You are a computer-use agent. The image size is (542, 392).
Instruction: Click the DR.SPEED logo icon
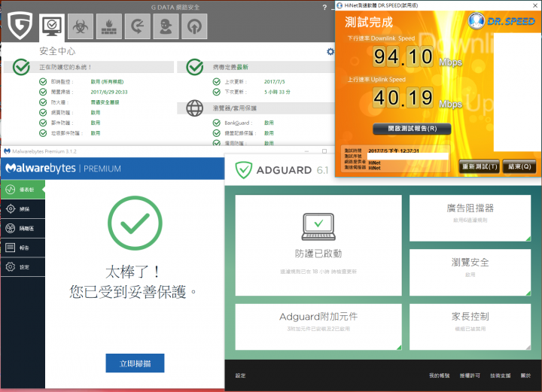tap(476, 21)
